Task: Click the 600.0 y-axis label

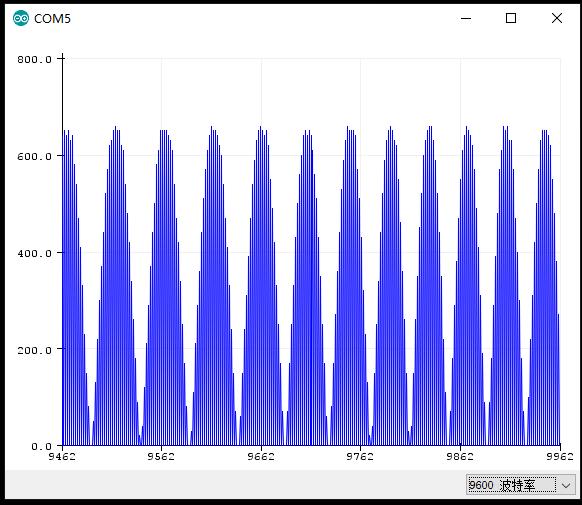Action: 34,156
